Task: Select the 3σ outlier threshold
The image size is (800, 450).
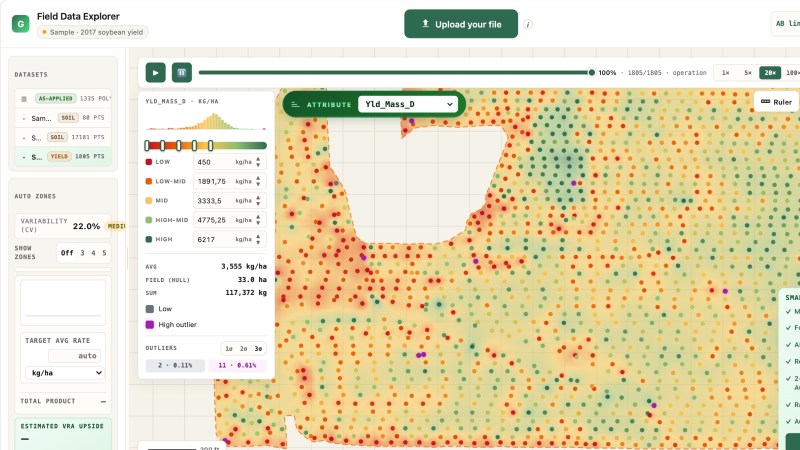Action: tap(258, 348)
